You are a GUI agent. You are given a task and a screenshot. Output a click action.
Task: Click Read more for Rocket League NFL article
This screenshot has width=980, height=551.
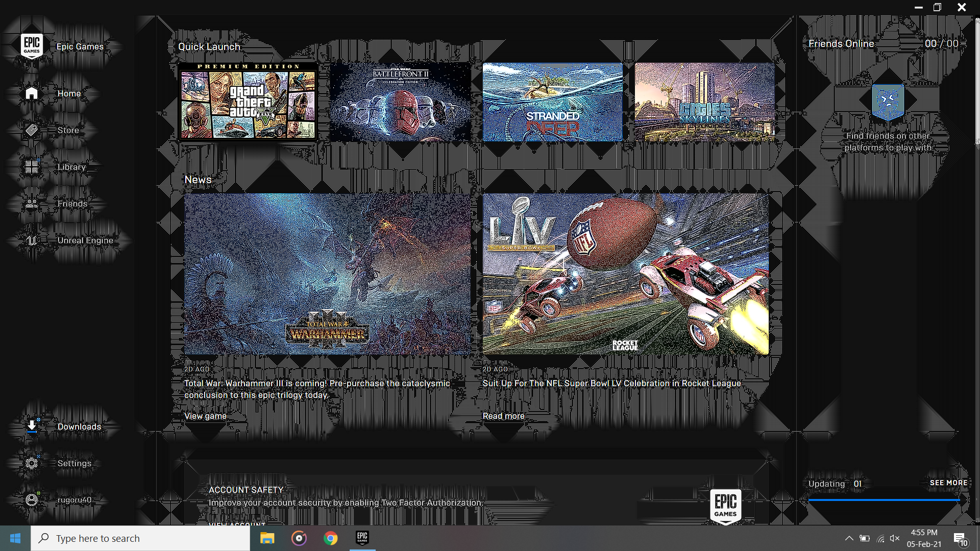[503, 415]
